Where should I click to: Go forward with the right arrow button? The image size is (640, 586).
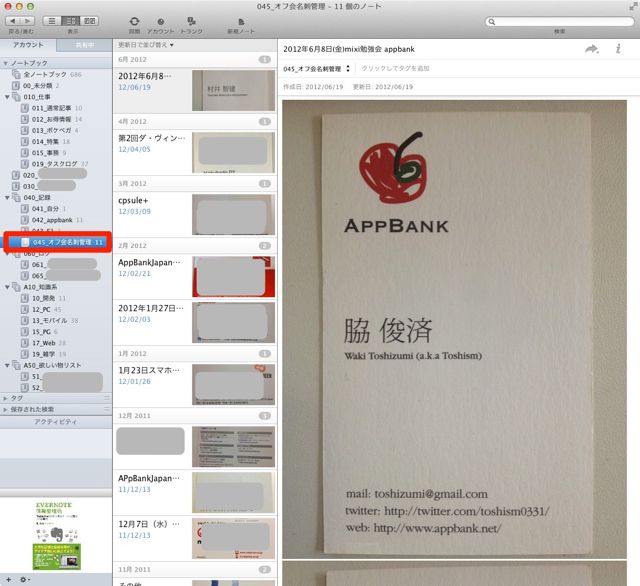pos(27,21)
